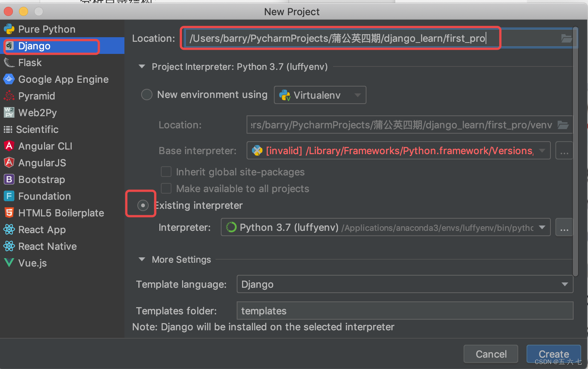Click the Vue.js V icon
The image size is (588, 369).
pos(9,263)
